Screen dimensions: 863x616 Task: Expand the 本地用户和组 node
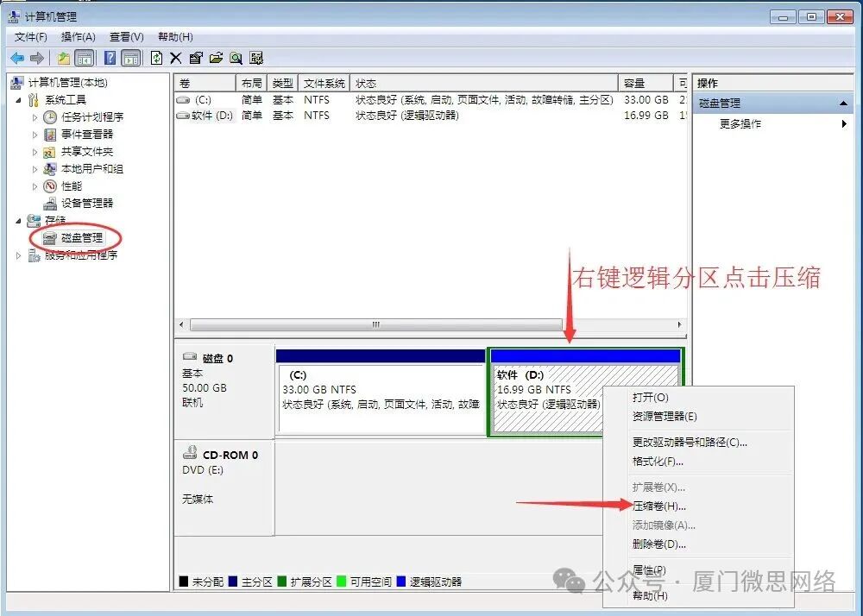pyautogui.click(x=35, y=169)
